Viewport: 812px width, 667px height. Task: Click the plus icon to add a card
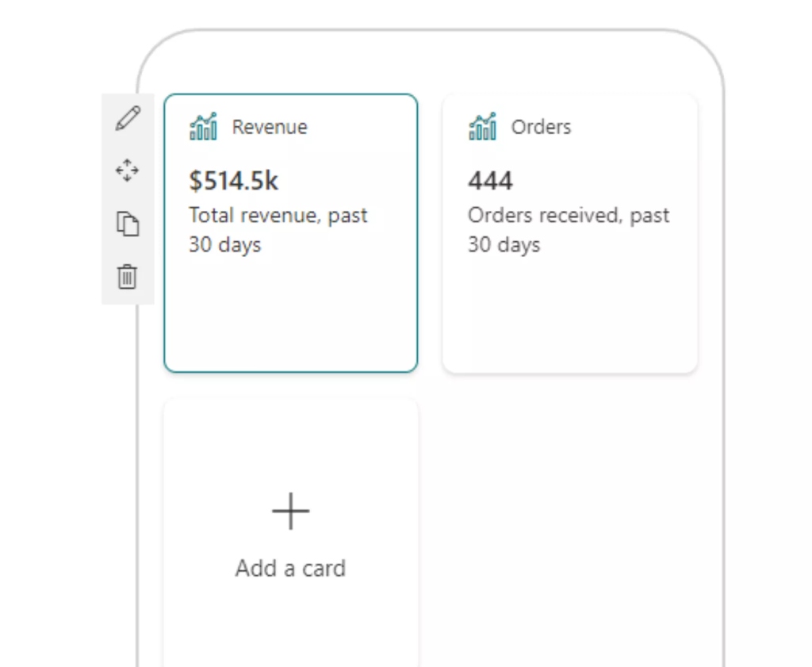pos(290,511)
